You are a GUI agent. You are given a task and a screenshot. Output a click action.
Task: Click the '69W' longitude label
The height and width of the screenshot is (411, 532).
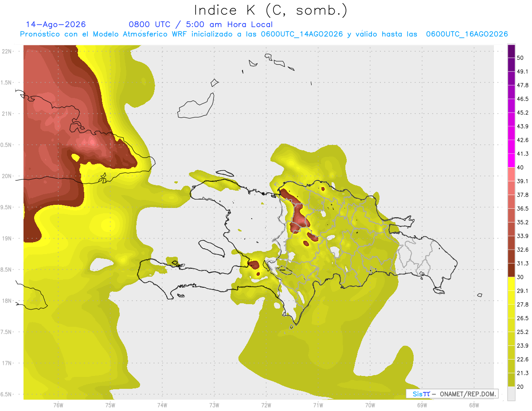[x=422, y=405]
